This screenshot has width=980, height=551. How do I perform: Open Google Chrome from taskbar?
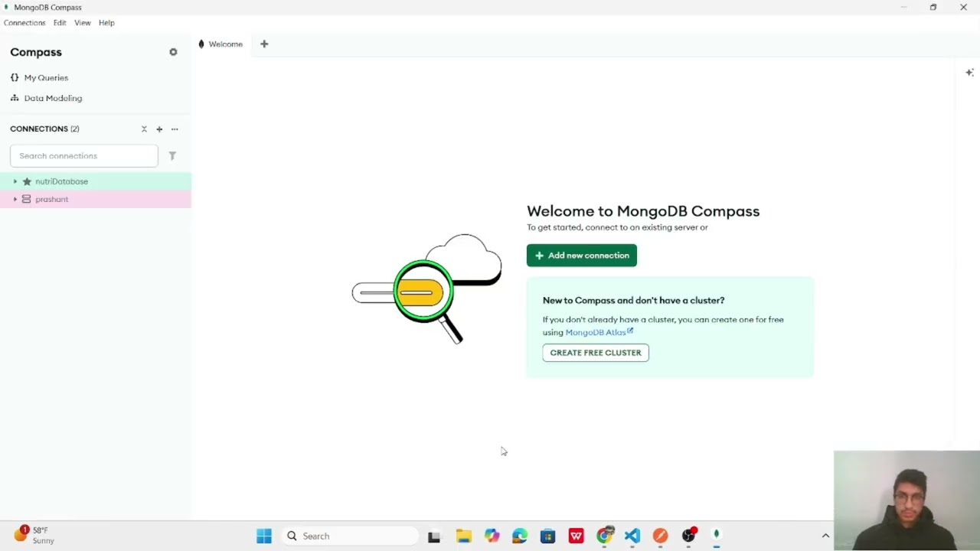(x=605, y=536)
